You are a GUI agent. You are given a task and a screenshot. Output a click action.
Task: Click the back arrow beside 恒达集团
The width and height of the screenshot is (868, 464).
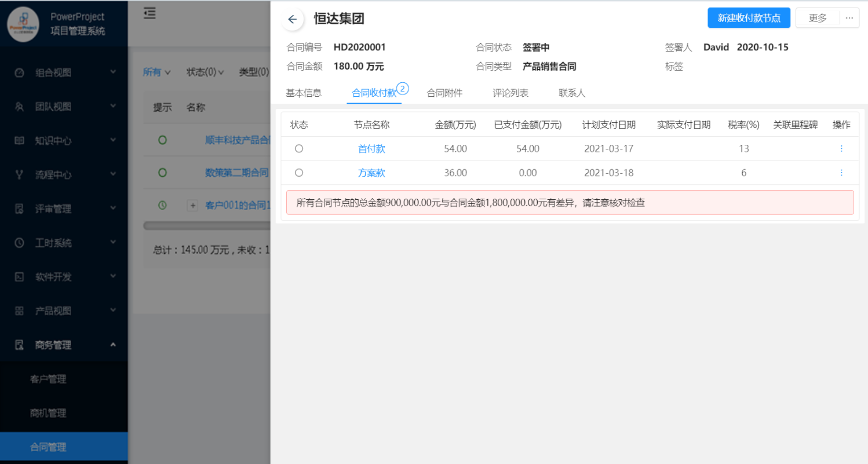(293, 19)
